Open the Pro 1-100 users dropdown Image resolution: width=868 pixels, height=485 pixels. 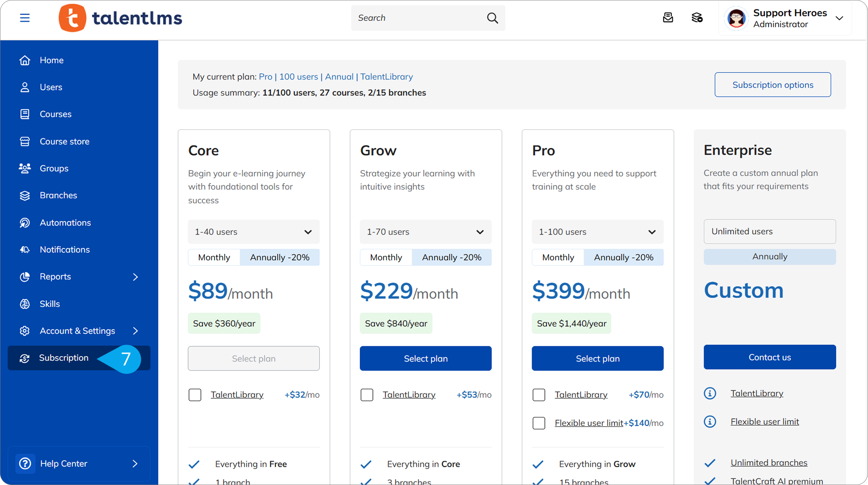click(597, 232)
